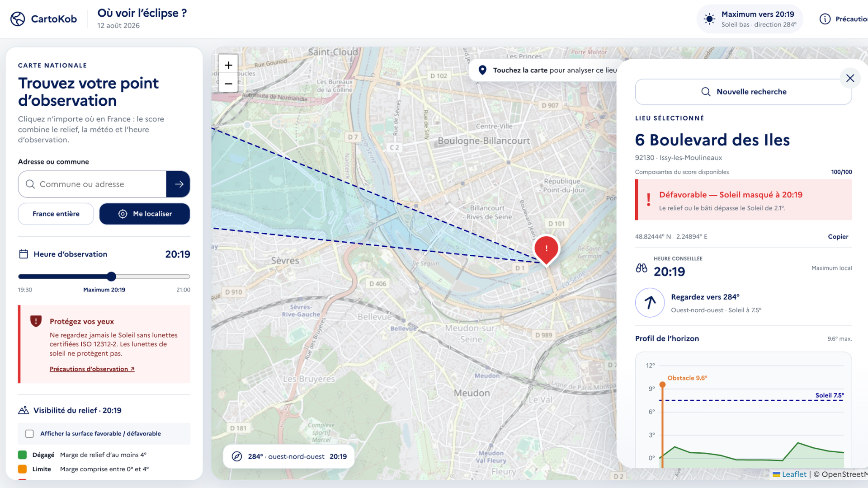Image resolution: width=868 pixels, height=488 pixels.
Task: Close the selected location panel
Action: (850, 78)
